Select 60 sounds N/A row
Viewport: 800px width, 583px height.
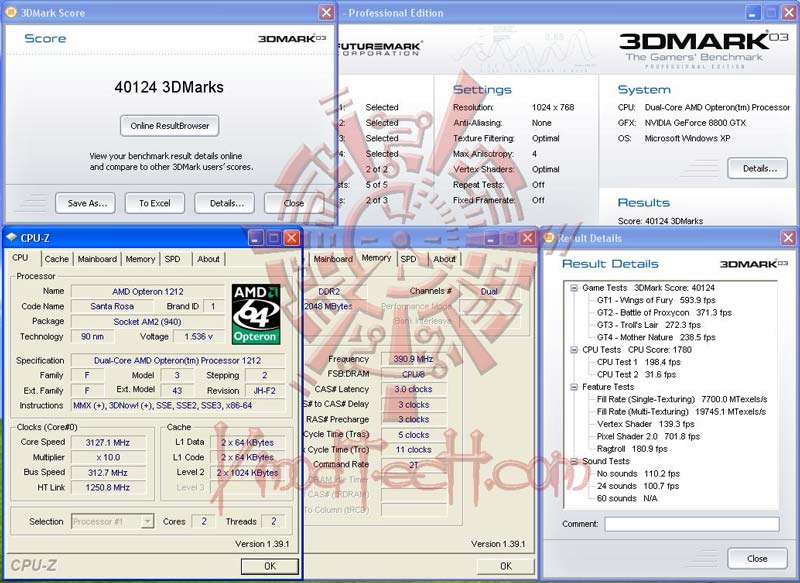(x=627, y=498)
